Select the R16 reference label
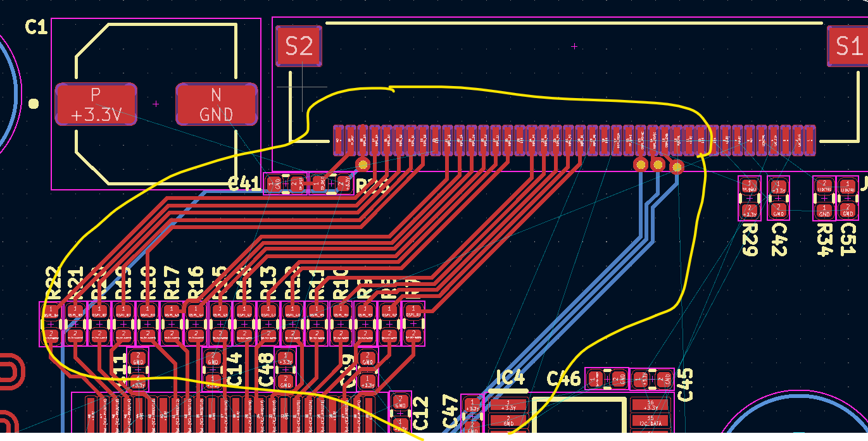The width and height of the screenshot is (868, 441). [196, 282]
